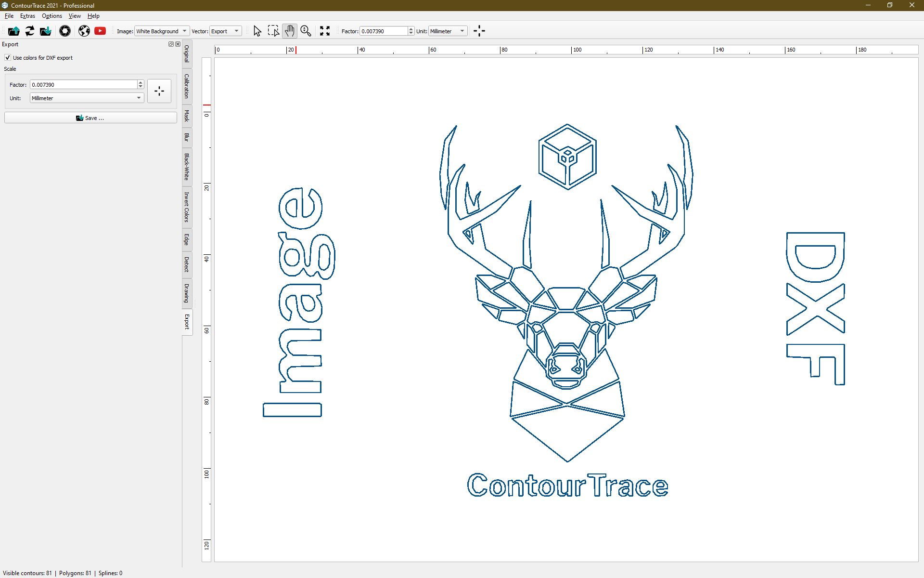Image resolution: width=924 pixels, height=578 pixels.
Task: Open the YouTube icon link
Action: pos(100,31)
